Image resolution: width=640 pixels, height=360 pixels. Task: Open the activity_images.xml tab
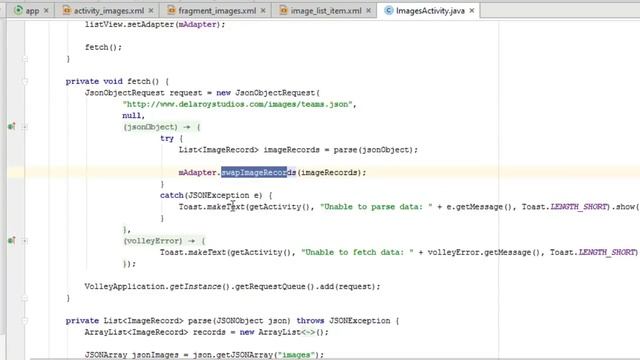[109, 11]
